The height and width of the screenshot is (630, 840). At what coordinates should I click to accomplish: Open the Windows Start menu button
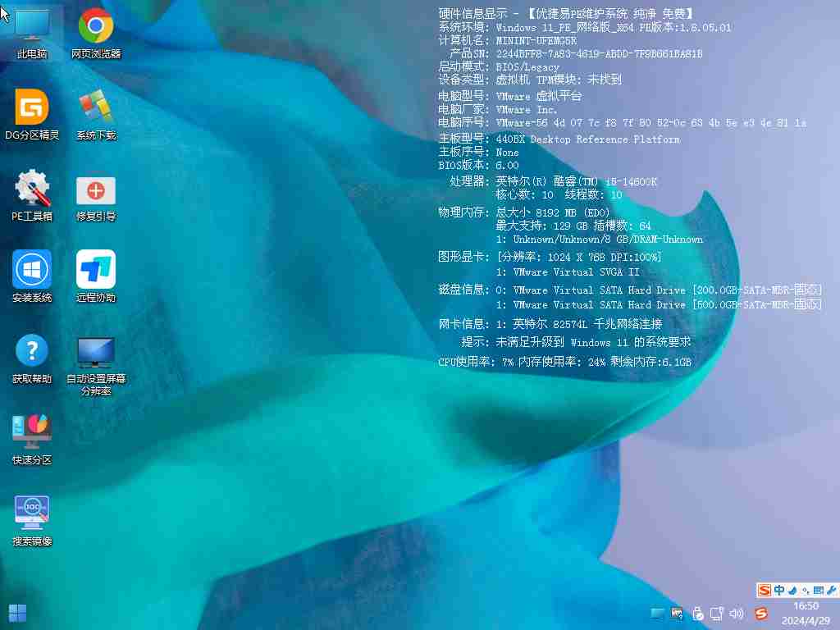[x=17, y=613]
